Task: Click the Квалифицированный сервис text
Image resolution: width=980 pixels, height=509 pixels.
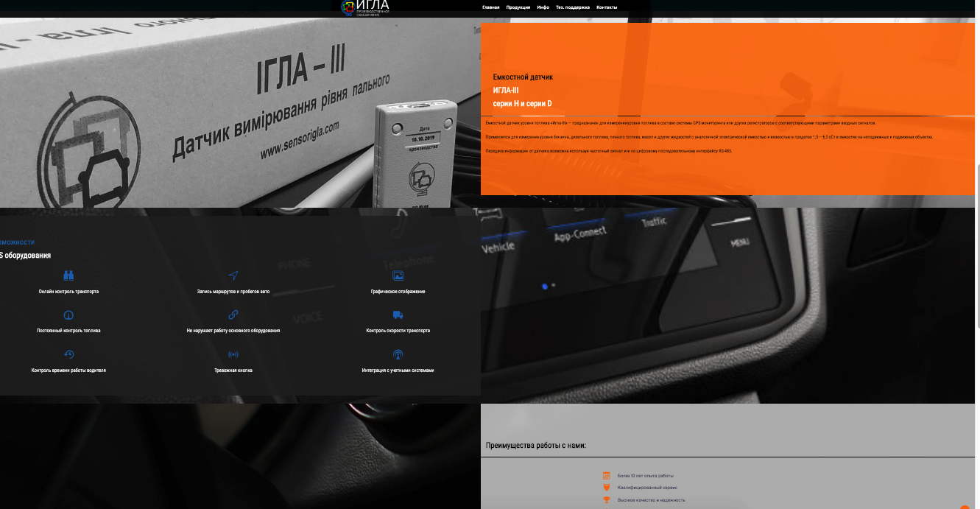Action: coord(647,488)
